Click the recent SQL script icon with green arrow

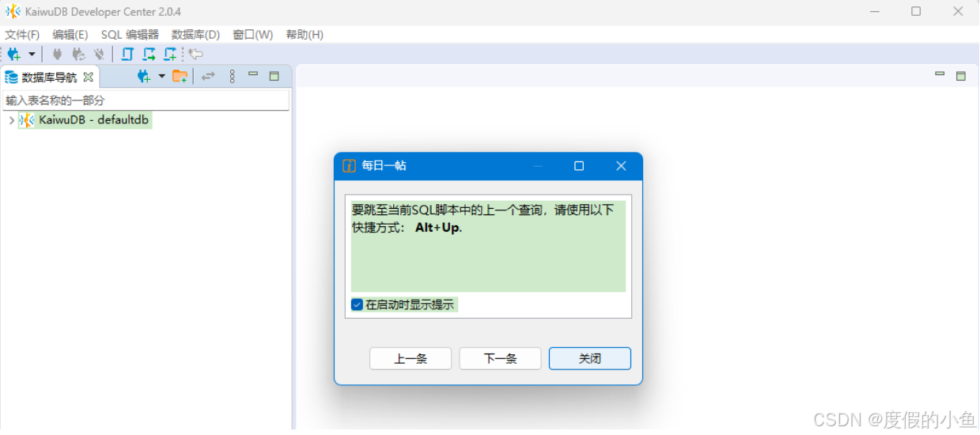click(x=149, y=54)
